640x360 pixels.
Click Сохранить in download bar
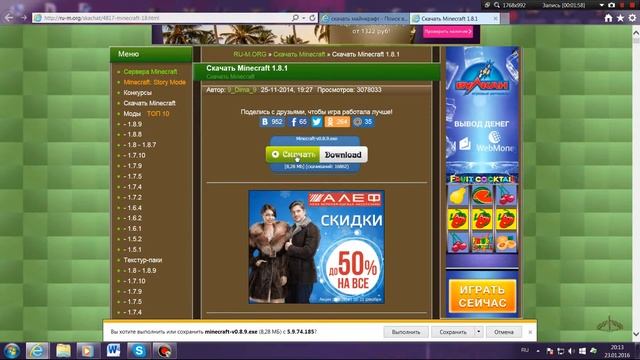(x=453, y=332)
